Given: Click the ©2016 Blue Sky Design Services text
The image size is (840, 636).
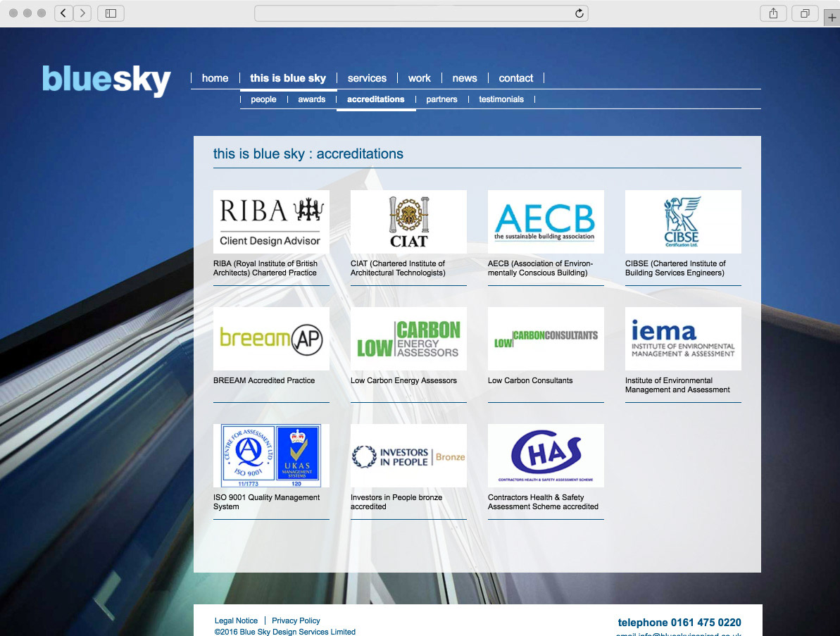Looking at the screenshot, I should pyautogui.click(x=285, y=632).
